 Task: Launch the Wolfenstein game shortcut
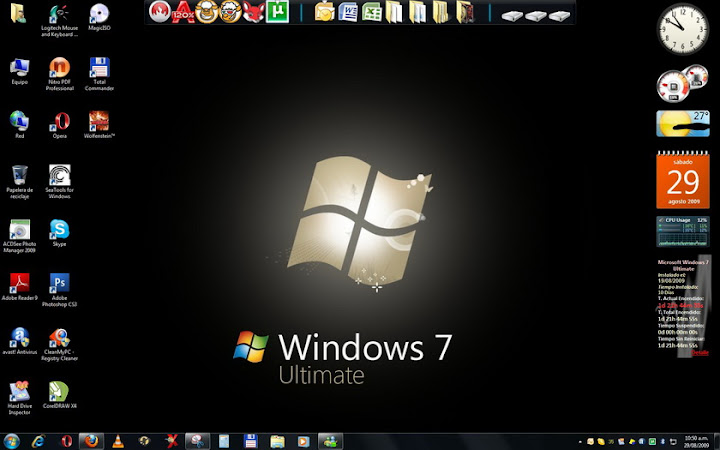point(99,125)
